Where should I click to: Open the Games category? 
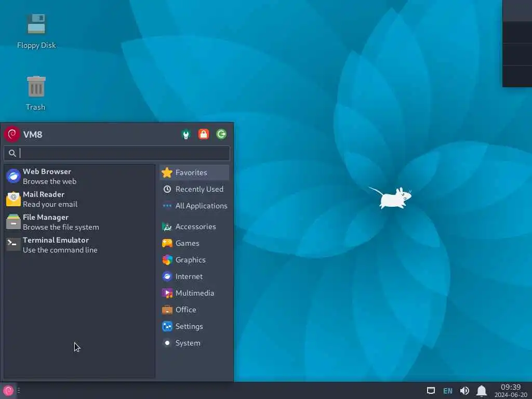194,243
